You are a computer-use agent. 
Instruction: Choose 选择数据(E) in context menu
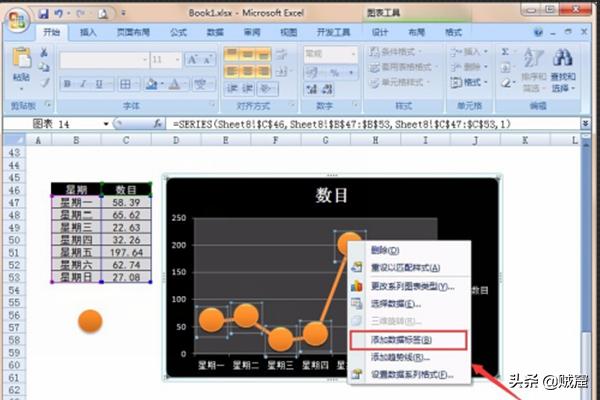[409, 304]
